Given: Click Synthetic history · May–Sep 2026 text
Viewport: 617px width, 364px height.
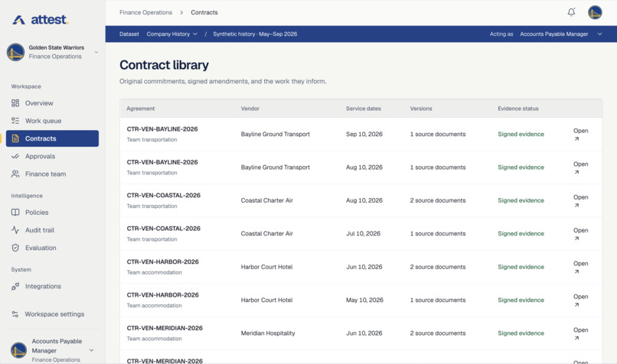Looking at the screenshot, I should [255, 34].
